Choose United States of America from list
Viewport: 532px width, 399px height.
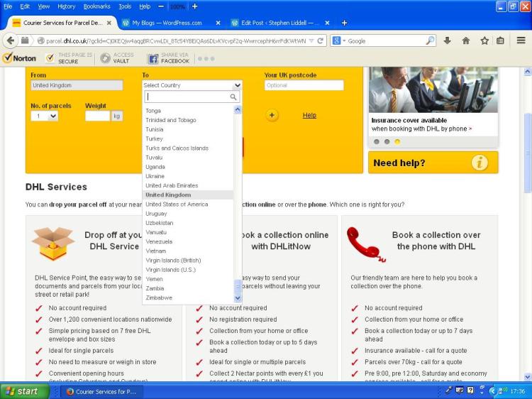pos(177,204)
